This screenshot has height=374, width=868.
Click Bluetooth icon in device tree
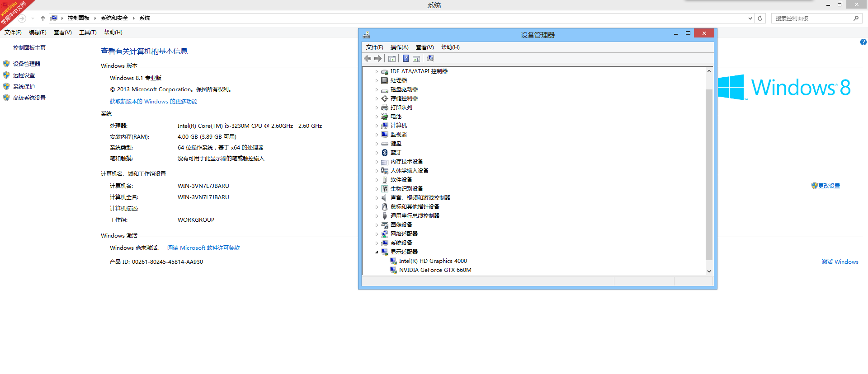point(385,153)
